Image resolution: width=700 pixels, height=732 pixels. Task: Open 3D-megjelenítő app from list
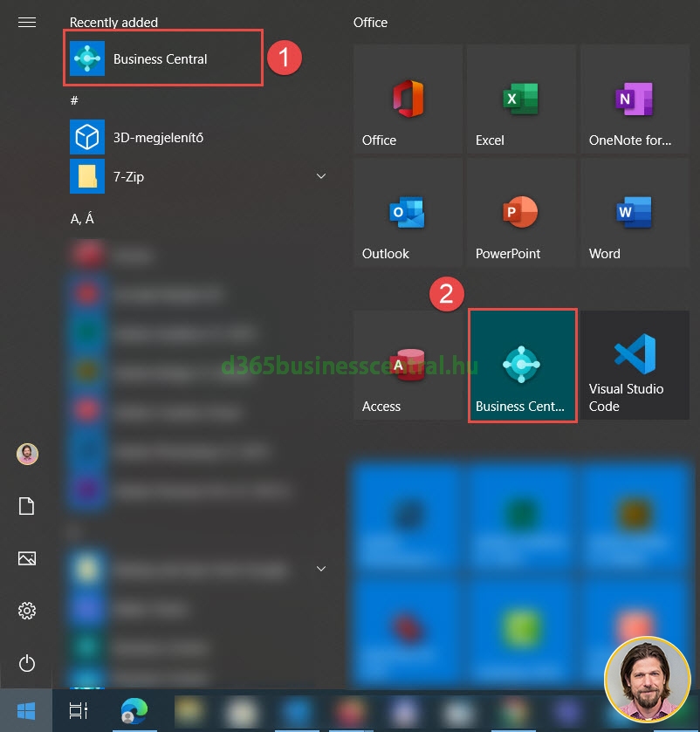(157, 137)
